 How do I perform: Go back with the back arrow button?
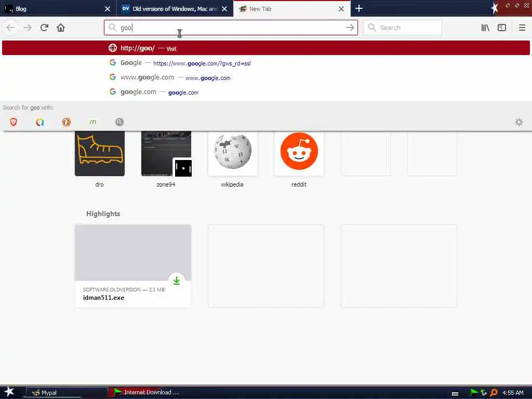pos(10,28)
